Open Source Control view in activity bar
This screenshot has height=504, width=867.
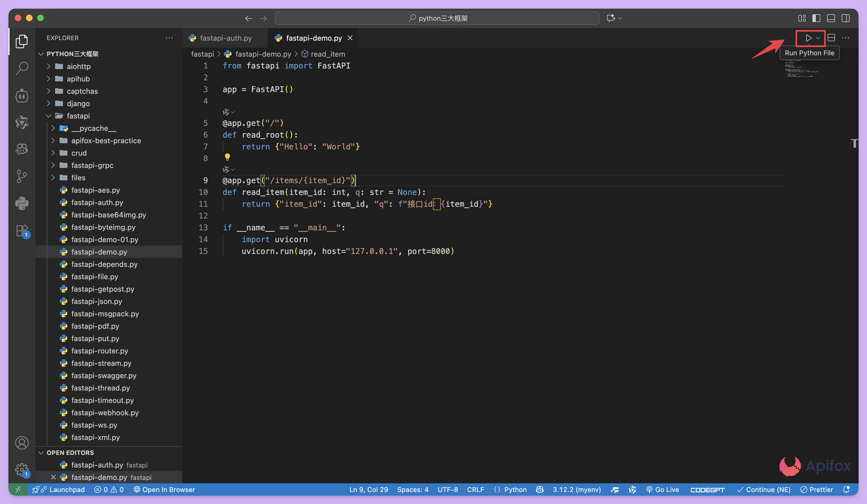click(22, 176)
